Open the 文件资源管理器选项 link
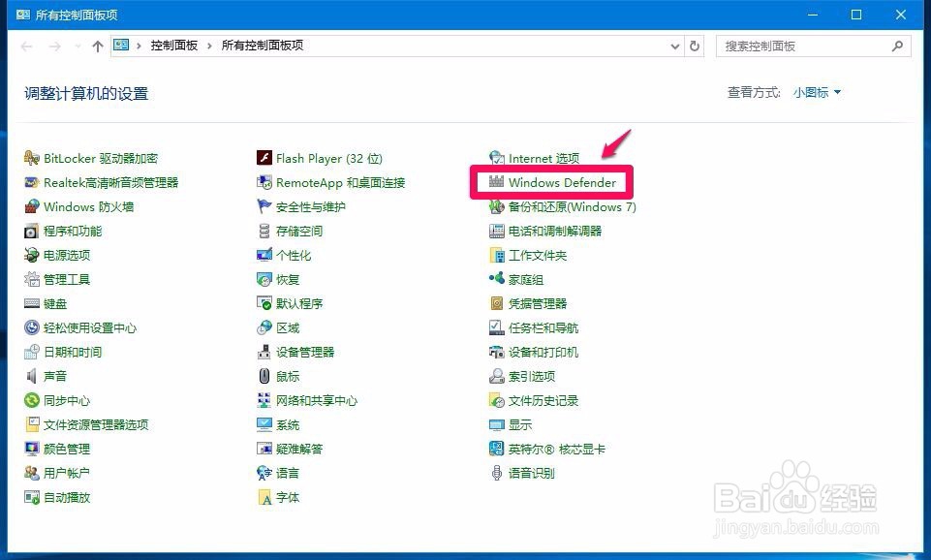Screen dimensions: 931x560 [x=96, y=424]
